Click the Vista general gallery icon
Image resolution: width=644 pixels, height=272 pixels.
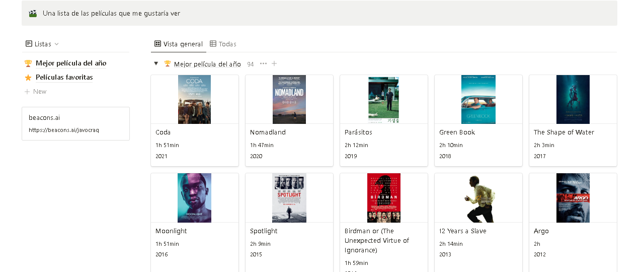(157, 44)
